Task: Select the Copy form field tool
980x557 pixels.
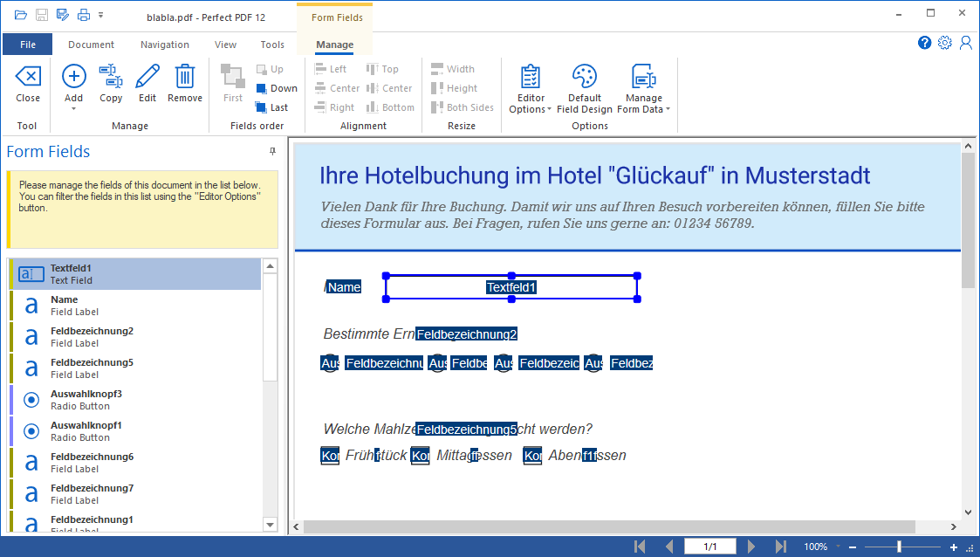Action: point(110,83)
